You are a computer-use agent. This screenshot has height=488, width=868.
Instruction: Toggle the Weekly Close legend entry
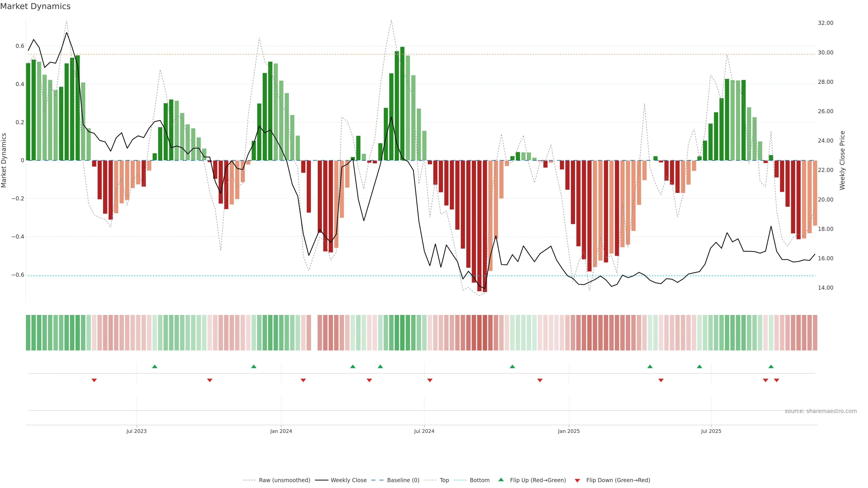point(348,480)
